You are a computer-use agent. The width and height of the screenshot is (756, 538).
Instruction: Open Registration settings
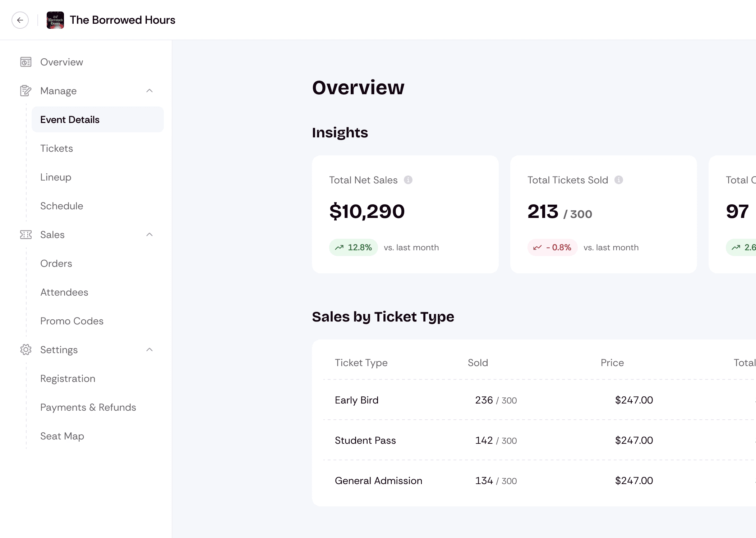tap(68, 378)
